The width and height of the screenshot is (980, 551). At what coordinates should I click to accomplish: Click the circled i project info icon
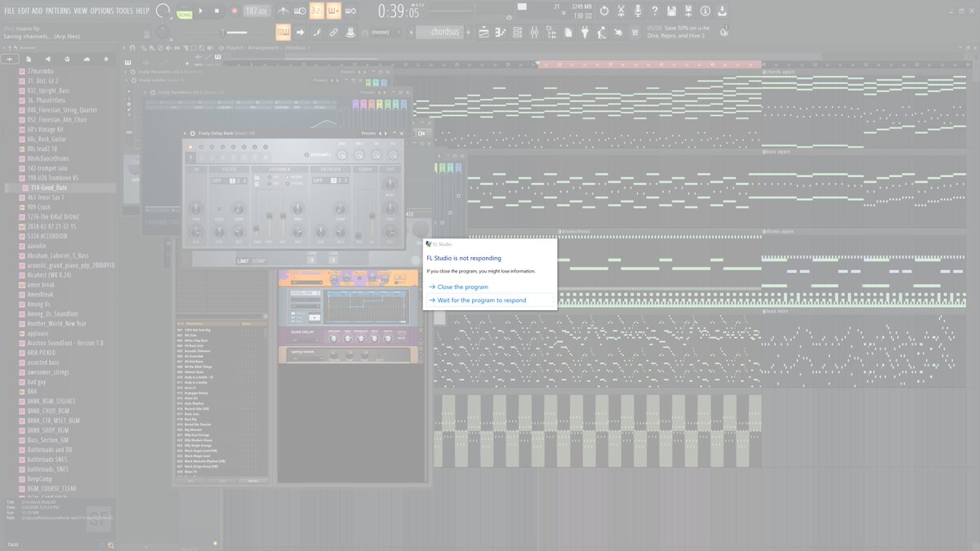click(x=704, y=11)
